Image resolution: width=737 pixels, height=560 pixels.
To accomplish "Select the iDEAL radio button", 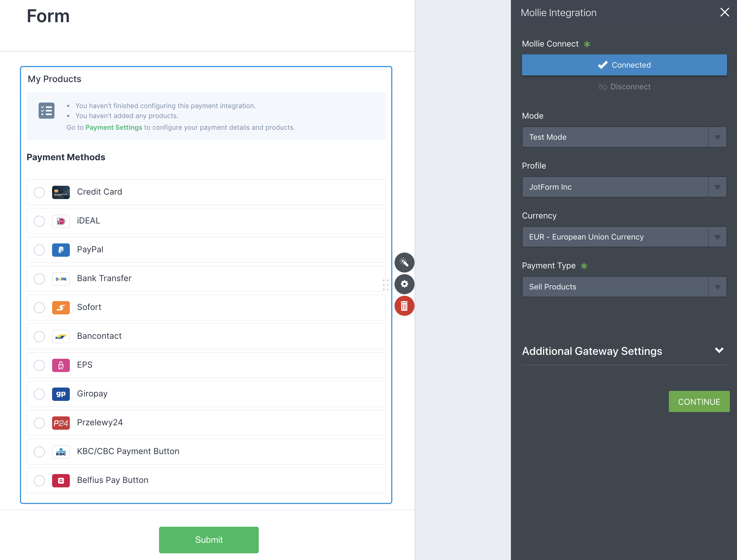I will point(39,221).
